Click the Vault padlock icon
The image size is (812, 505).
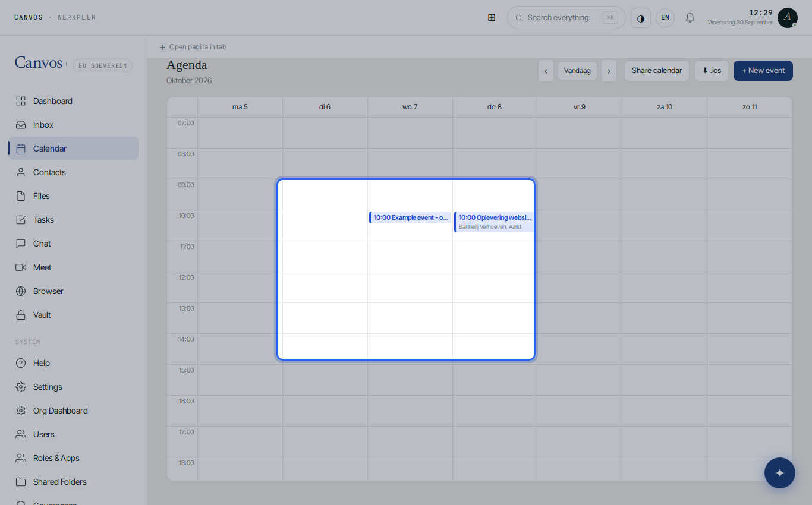coord(21,315)
